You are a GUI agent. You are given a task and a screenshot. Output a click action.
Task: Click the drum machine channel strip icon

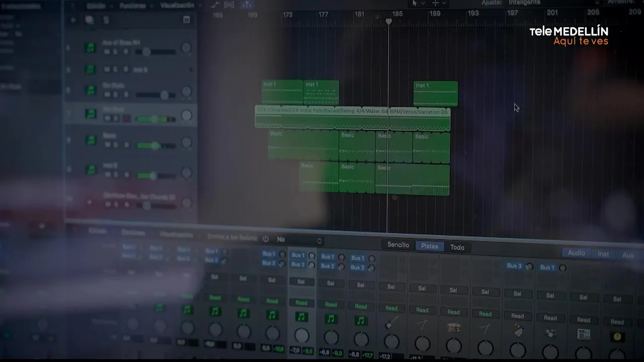click(x=584, y=334)
